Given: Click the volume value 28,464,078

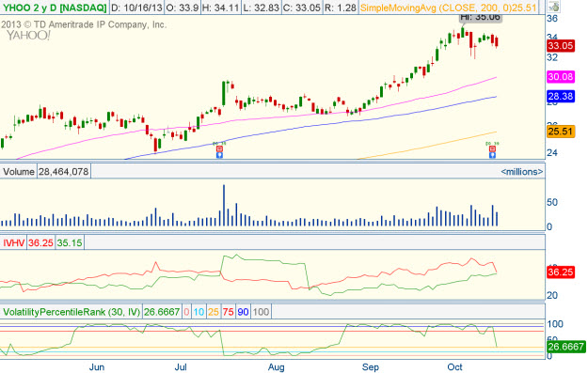Looking at the screenshot, I should [64, 172].
